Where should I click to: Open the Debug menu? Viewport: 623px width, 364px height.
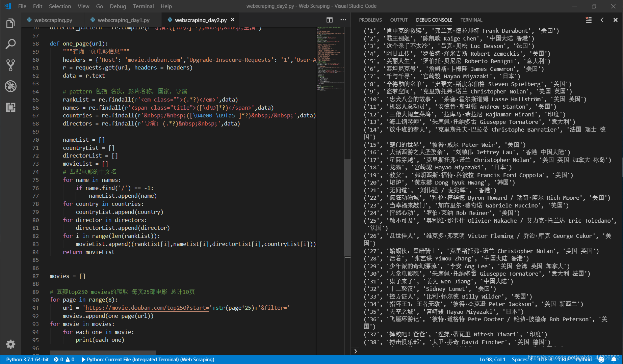tap(118, 6)
